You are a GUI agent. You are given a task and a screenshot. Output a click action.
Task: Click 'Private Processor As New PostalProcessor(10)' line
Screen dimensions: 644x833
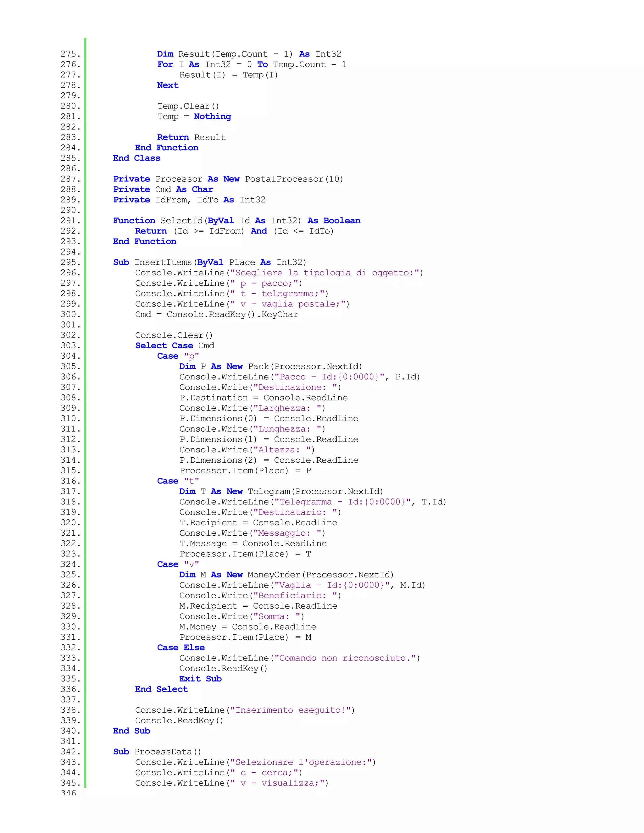pyautogui.click(x=228, y=179)
